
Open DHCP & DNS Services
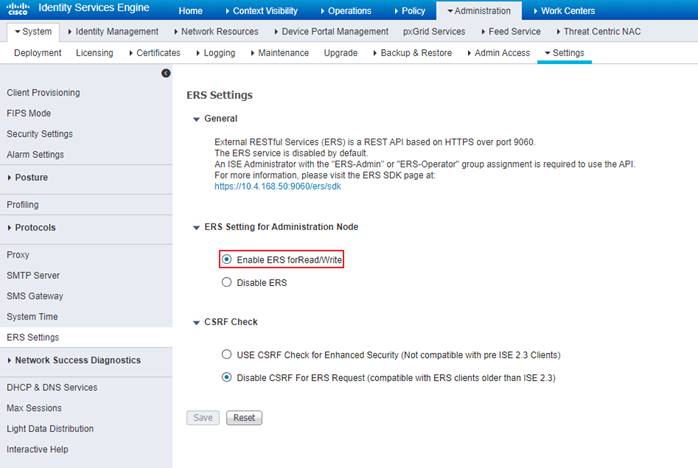(x=52, y=387)
